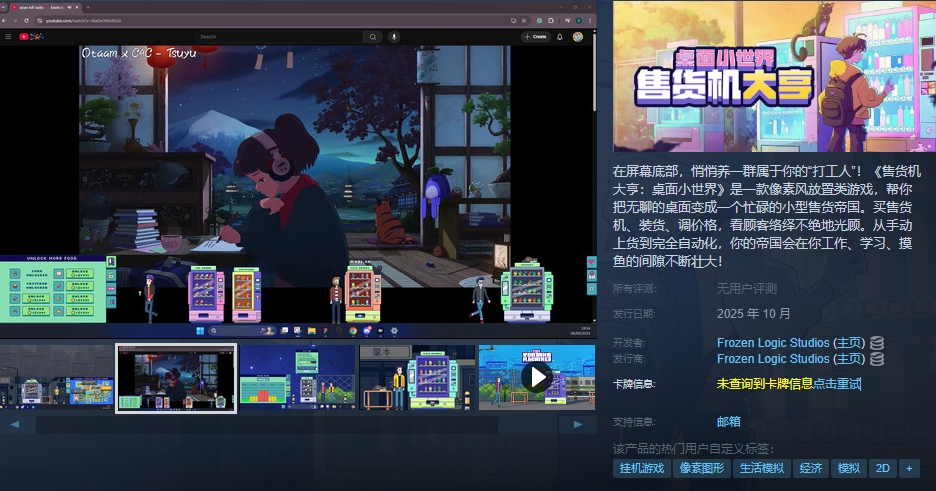This screenshot has height=491, width=936.
Task: Select the 像素图形 tag
Action: (702, 468)
